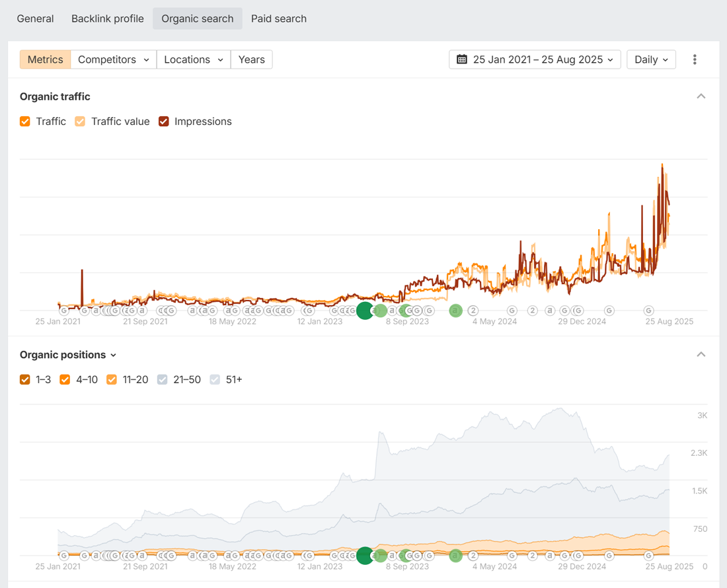Click the leftmost 'G' marker on the organic traffic chart

point(64,311)
